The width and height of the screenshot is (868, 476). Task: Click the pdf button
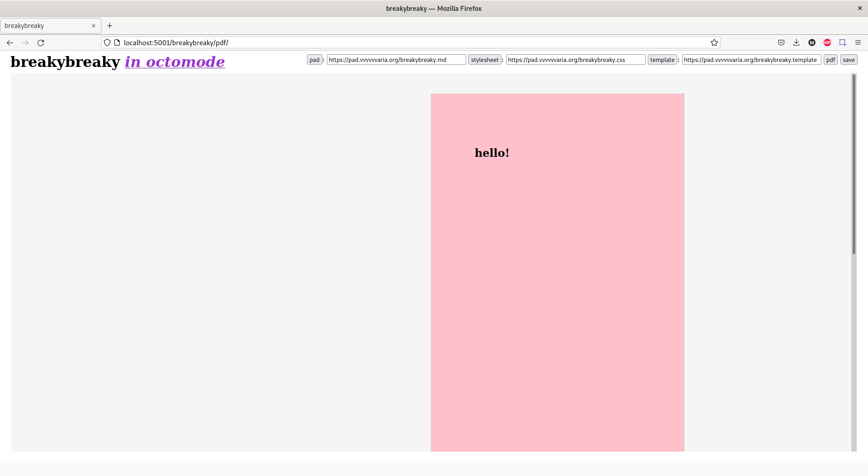pos(830,60)
